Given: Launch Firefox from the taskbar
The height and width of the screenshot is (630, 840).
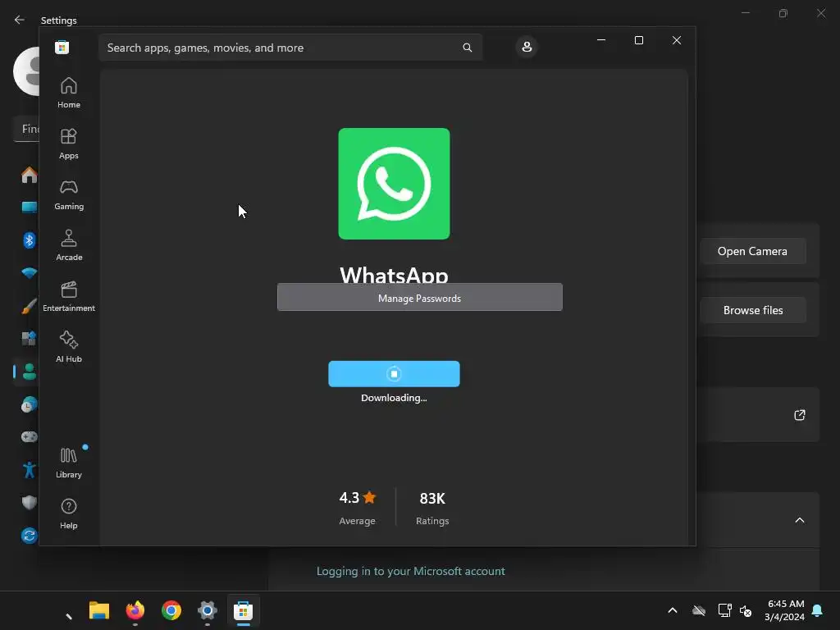Looking at the screenshot, I should pos(135,610).
